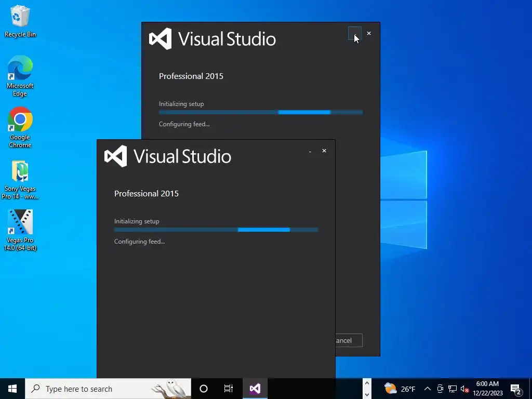Select the Google Chrome desktop shortcut
Viewport: 532px width, 399px height.
click(20, 128)
